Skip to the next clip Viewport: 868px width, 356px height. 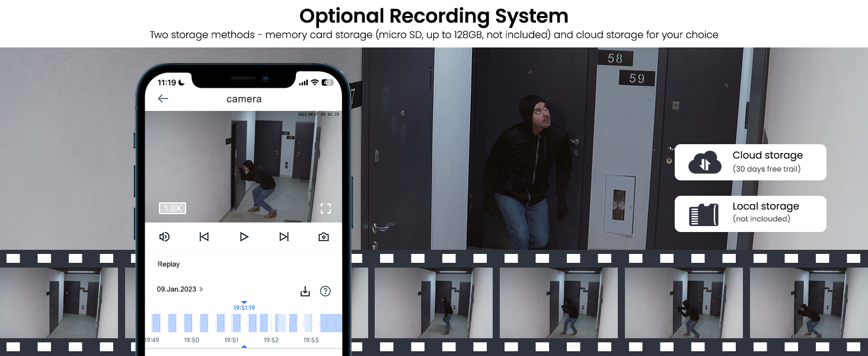283,236
